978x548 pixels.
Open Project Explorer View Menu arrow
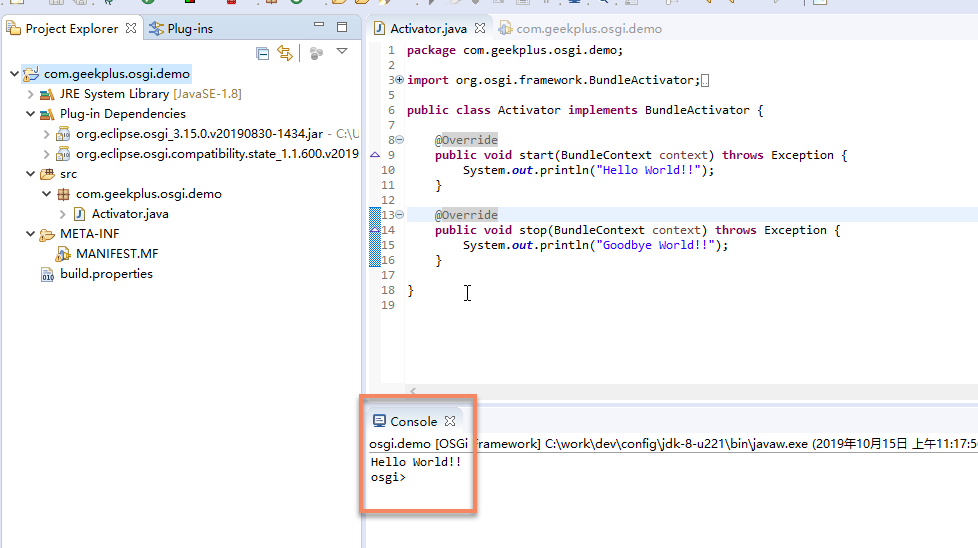[x=342, y=51]
